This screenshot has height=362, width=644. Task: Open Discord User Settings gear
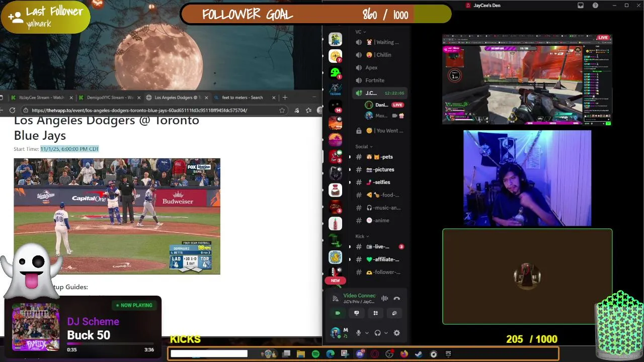(396, 333)
